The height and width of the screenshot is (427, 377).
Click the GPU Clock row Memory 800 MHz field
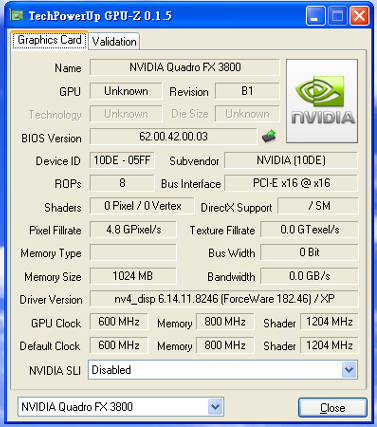tap(225, 322)
